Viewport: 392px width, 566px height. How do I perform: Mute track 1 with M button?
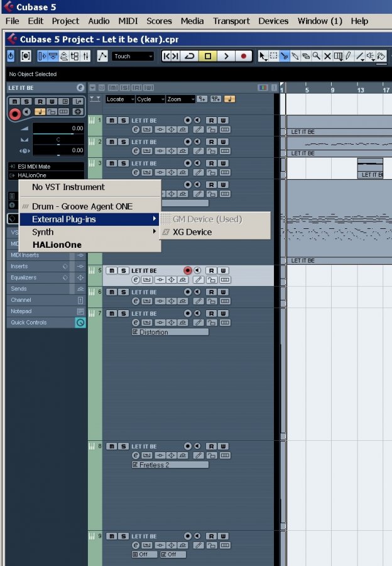tap(111, 120)
